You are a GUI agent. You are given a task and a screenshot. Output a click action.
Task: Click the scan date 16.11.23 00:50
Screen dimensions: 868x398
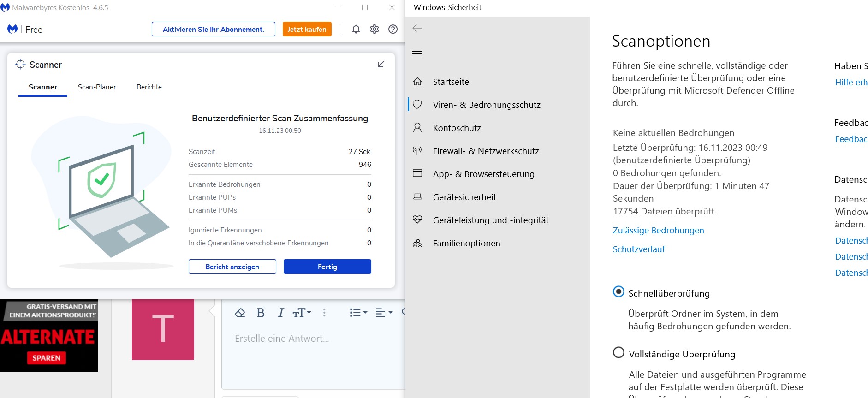tap(280, 131)
